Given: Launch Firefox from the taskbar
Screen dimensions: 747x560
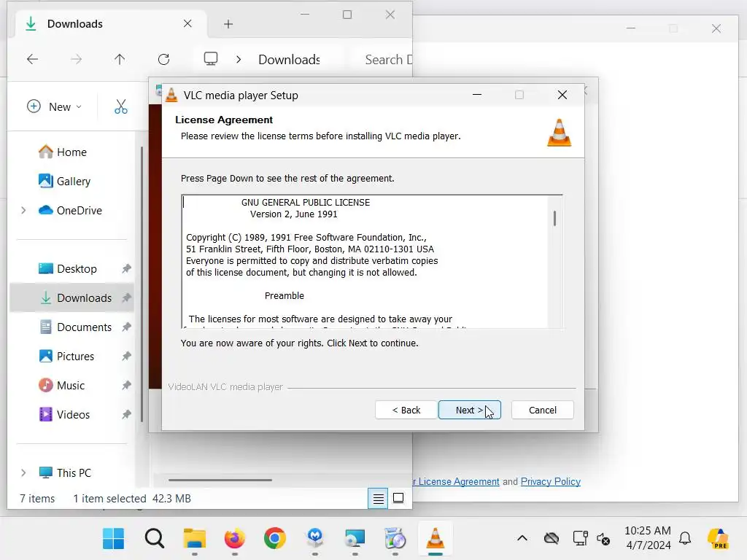Looking at the screenshot, I should [234, 539].
